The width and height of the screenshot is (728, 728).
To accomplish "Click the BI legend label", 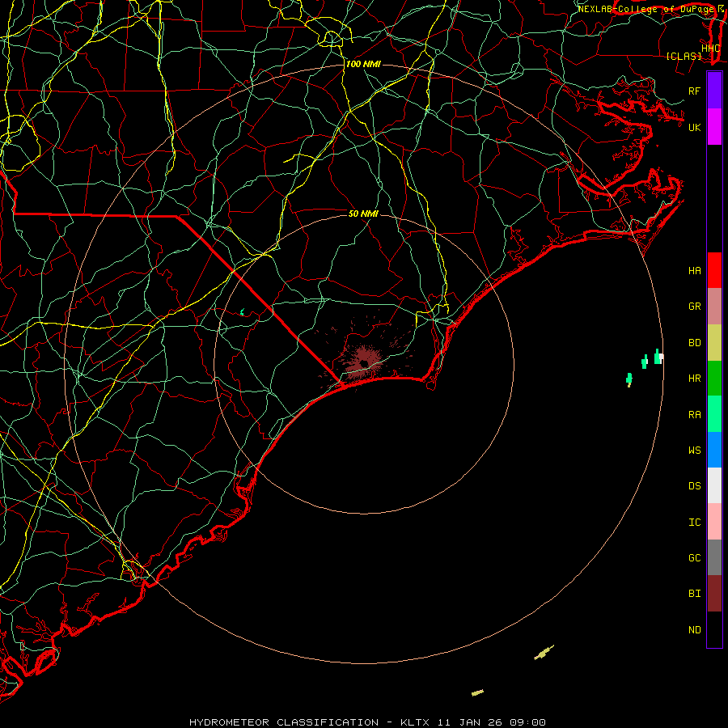I will pyautogui.click(x=694, y=594).
